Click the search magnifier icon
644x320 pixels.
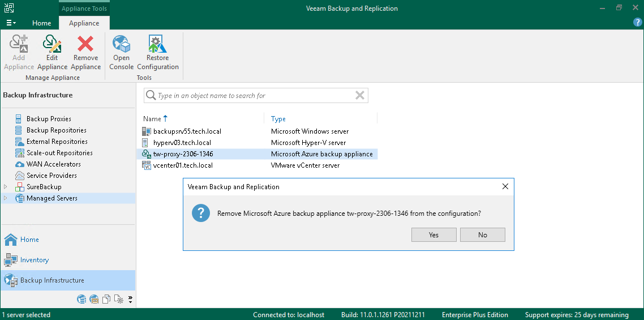tap(151, 95)
